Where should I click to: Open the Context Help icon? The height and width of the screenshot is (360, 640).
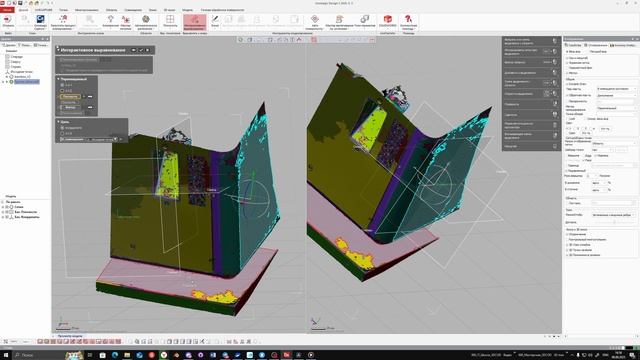pos(408,22)
